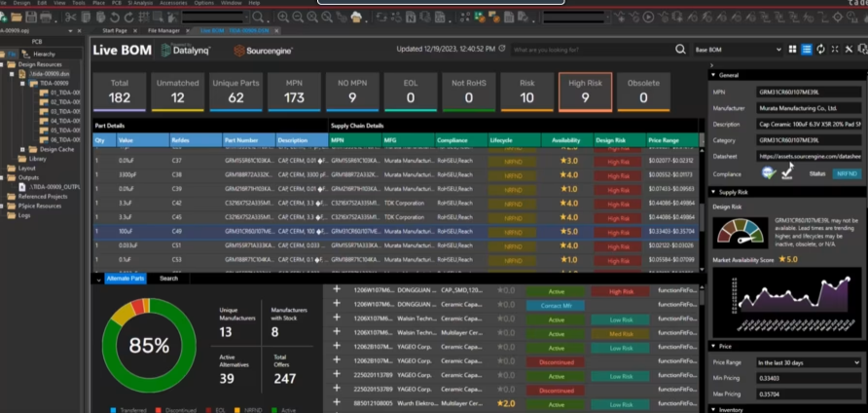Select the NO MPN filter card
Screen dimensions: 868x413
click(352, 92)
